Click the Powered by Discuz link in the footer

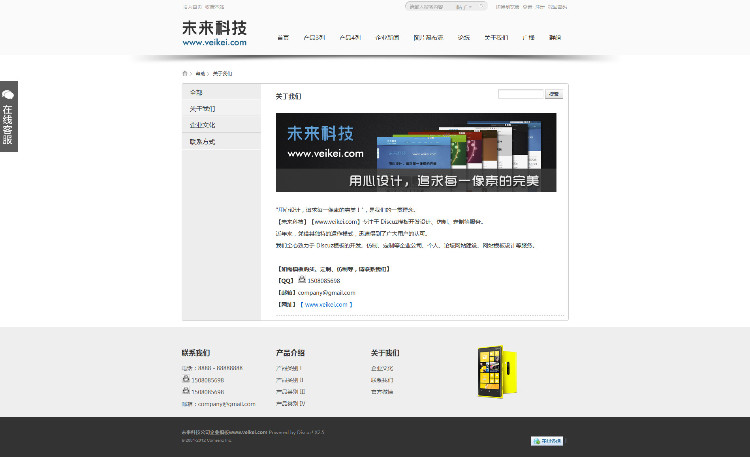pyautogui.click(x=296, y=432)
